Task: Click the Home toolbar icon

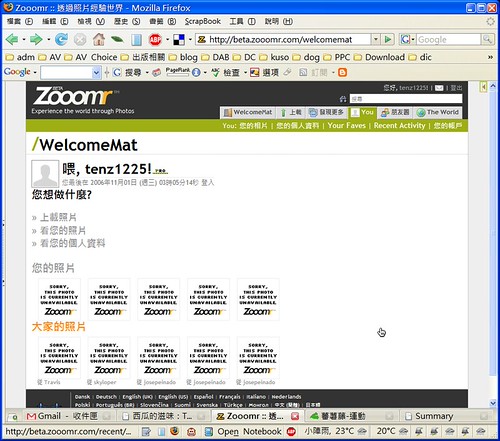Action: point(99,40)
